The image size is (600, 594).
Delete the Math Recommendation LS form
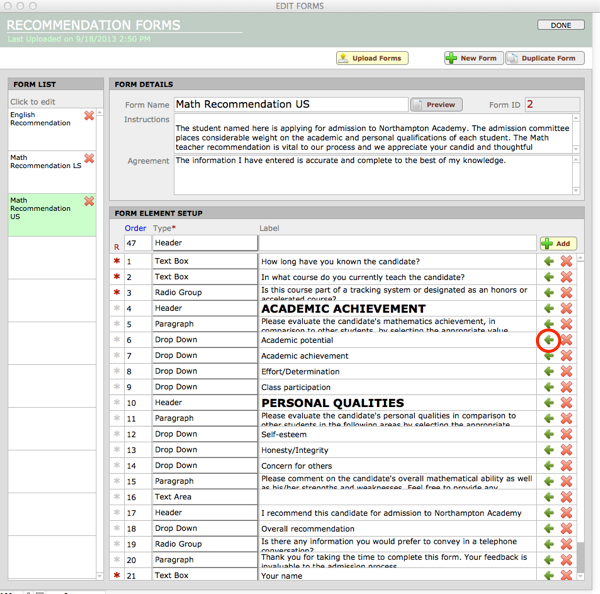click(x=89, y=158)
